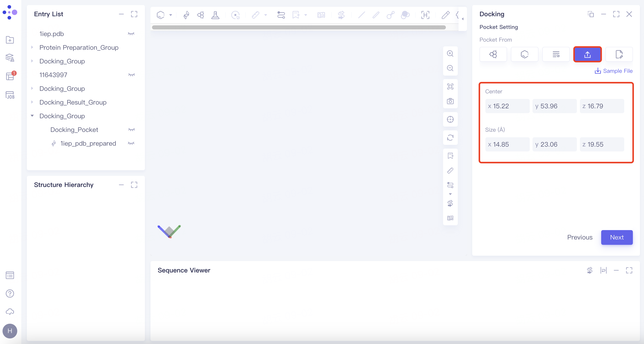Show the Docking_Pocket structure
The height and width of the screenshot is (344, 644).
pyautogui.click(x=131, y=129)
